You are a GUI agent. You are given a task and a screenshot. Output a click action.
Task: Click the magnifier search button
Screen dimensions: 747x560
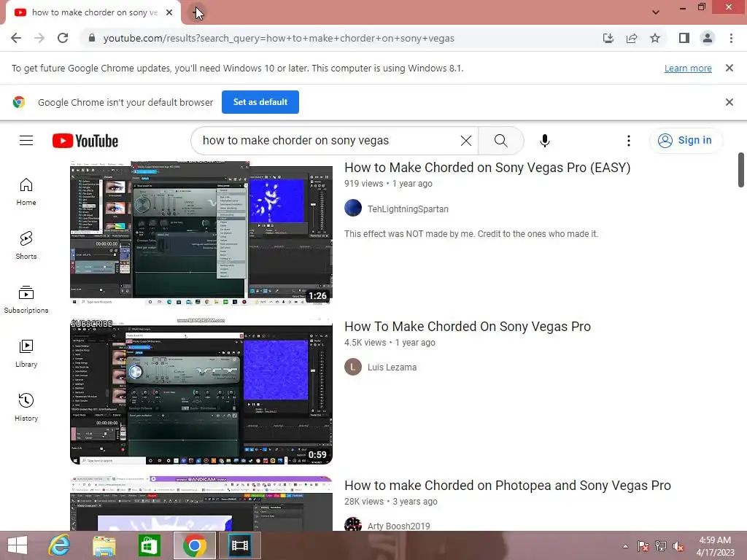pyautogui.click(x=500, y=141)
